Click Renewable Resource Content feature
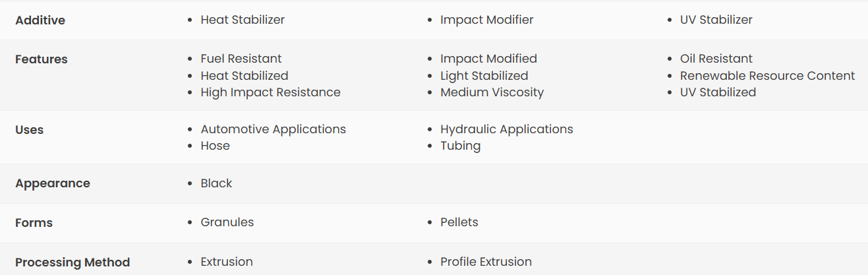Image resolution: width=868 pixels, height=275 pixels. (x=768, y=76)
